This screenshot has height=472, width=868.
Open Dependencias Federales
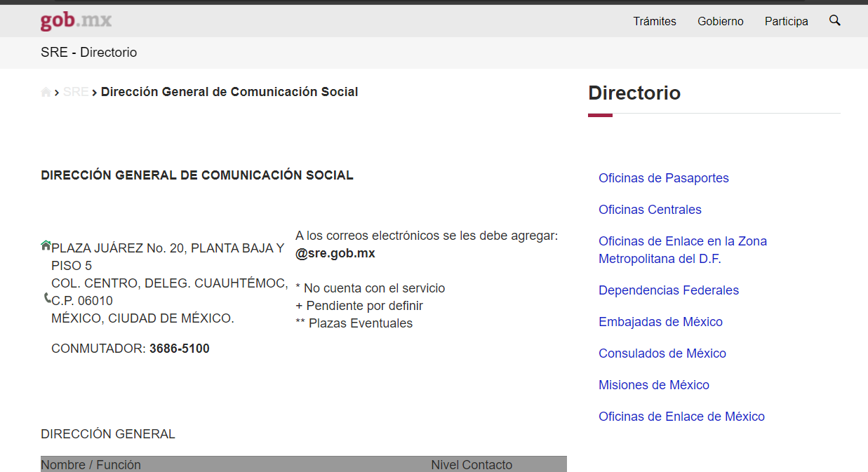pyautogui.click(x=669, y=290)
